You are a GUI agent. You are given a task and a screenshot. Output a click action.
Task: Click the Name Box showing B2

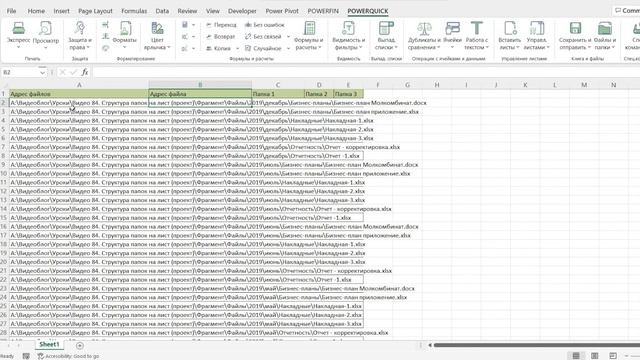point(20,73)
